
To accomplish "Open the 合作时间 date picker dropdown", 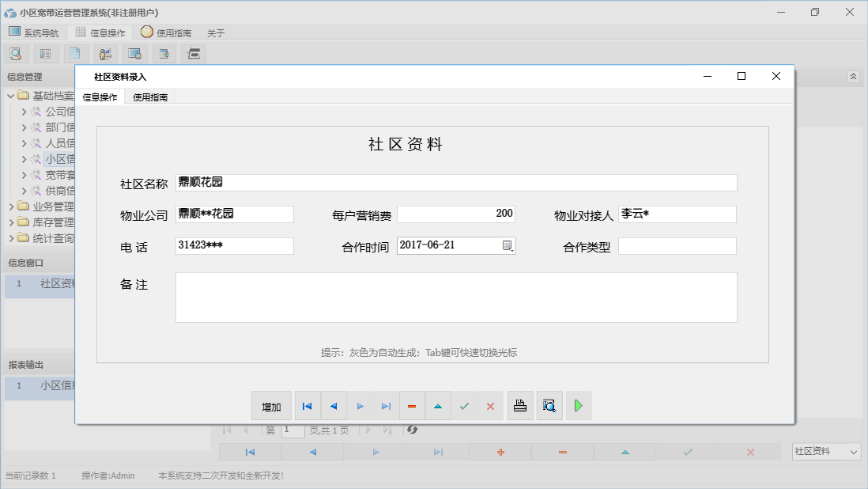I will click(507, 245).
